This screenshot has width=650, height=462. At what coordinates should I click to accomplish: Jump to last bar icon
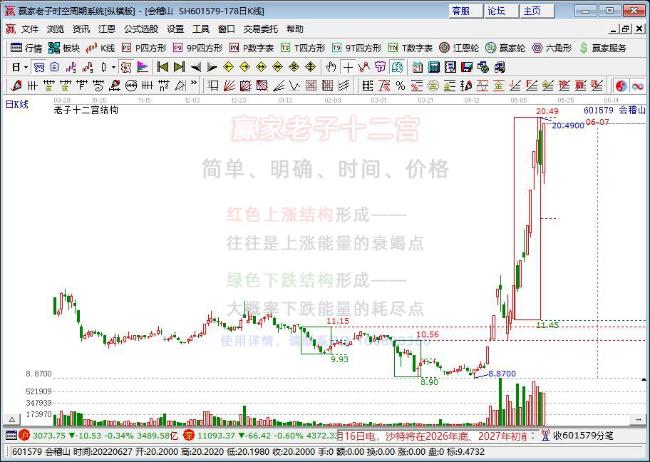[179, 67]
